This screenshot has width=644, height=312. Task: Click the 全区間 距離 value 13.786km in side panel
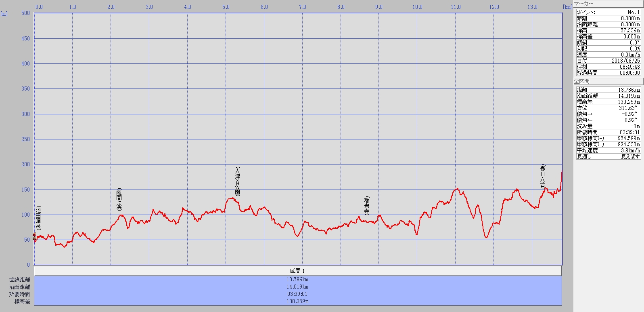pyautogui.click(x=629, y=90)
